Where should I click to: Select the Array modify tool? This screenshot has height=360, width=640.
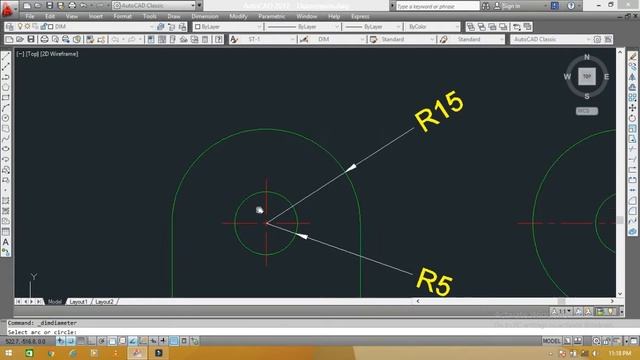[632, 98]
